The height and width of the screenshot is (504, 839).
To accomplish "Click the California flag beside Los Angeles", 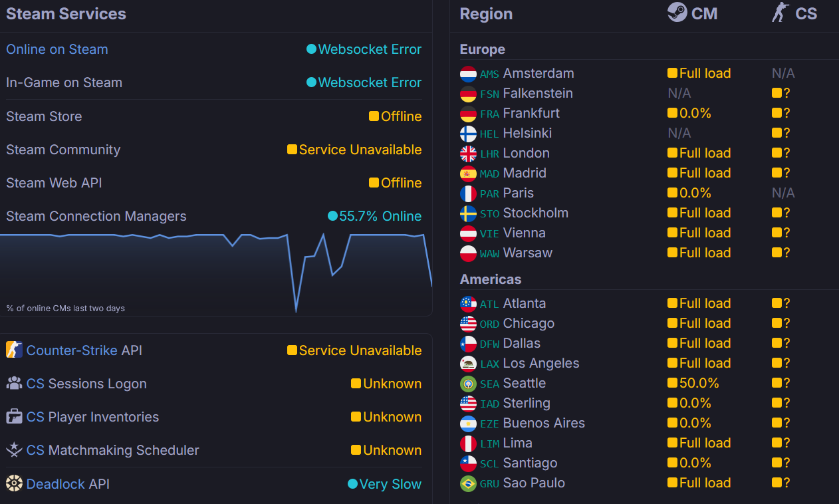I will tap(468, 364).
